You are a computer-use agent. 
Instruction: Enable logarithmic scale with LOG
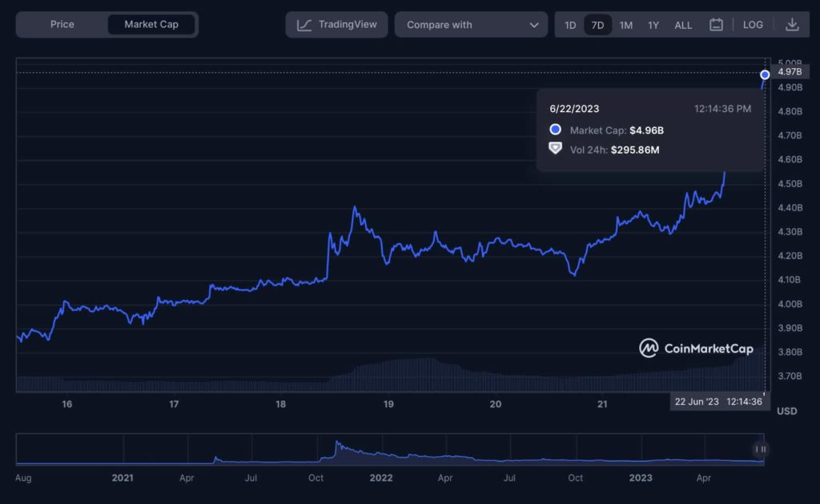(753, 24)
